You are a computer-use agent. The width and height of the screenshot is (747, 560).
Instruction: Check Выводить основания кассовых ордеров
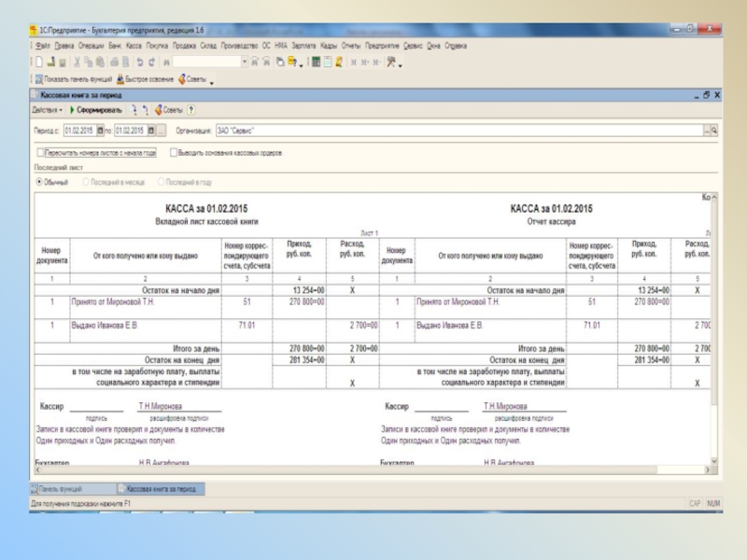(175, 152)
